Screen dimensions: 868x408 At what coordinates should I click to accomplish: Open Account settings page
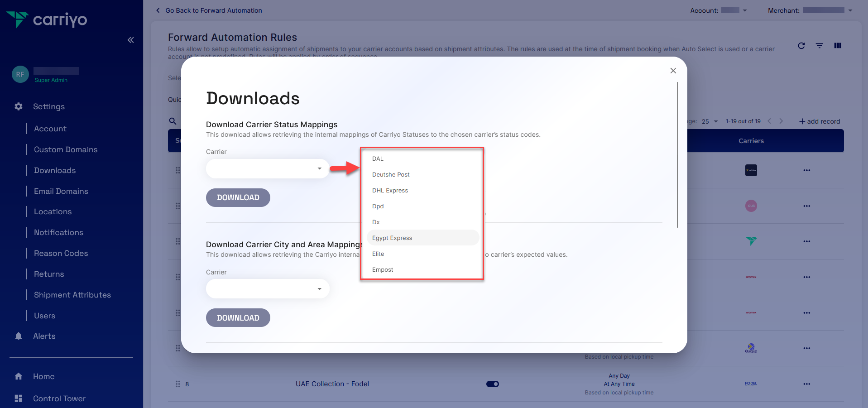(x=50, y=129)
